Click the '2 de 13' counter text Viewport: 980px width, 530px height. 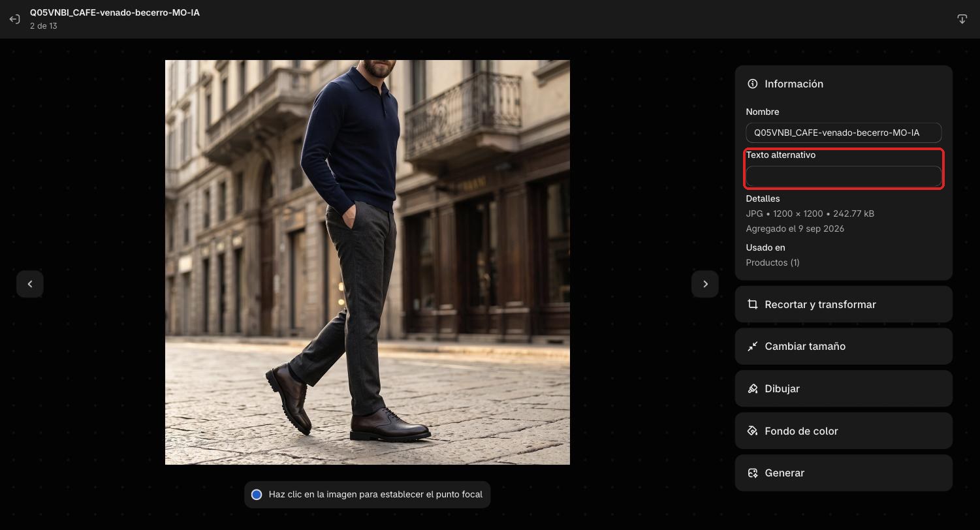tap(44, 26)
